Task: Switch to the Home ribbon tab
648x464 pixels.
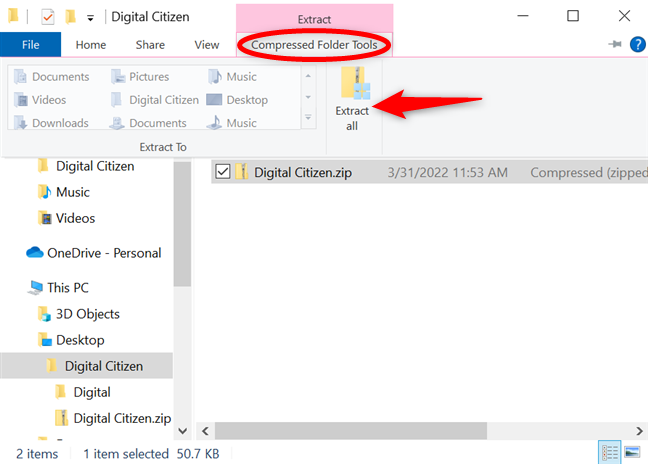Action: click(91, 45)
